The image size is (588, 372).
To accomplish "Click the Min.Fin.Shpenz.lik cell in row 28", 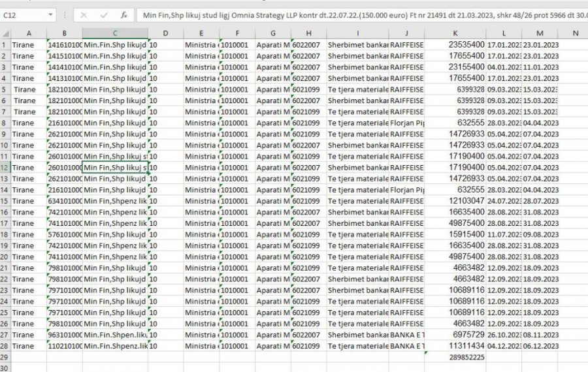I will point(115,346).
